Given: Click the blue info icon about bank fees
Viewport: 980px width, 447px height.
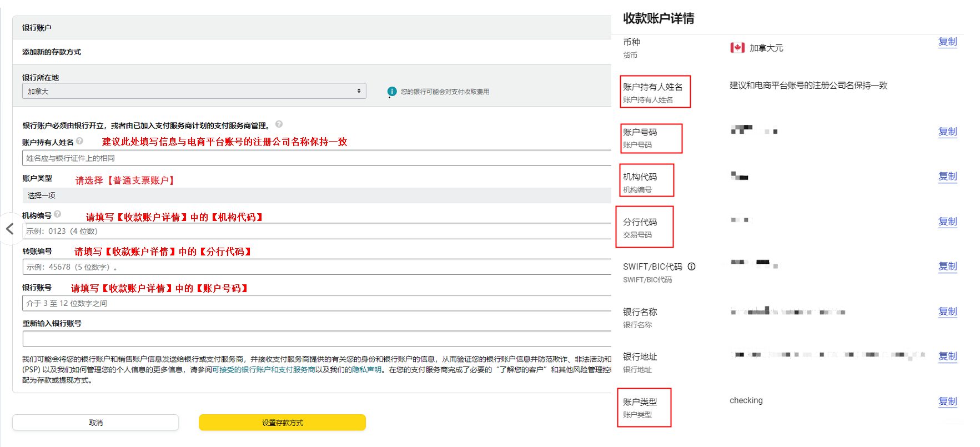Looking at the screenshot, I should (x=392, y=92).
